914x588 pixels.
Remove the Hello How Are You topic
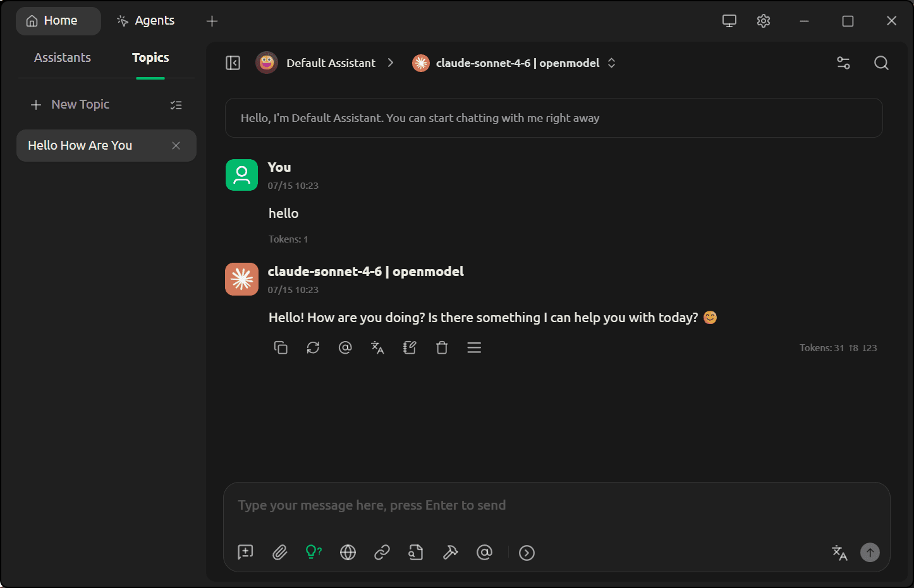point(176,145)
